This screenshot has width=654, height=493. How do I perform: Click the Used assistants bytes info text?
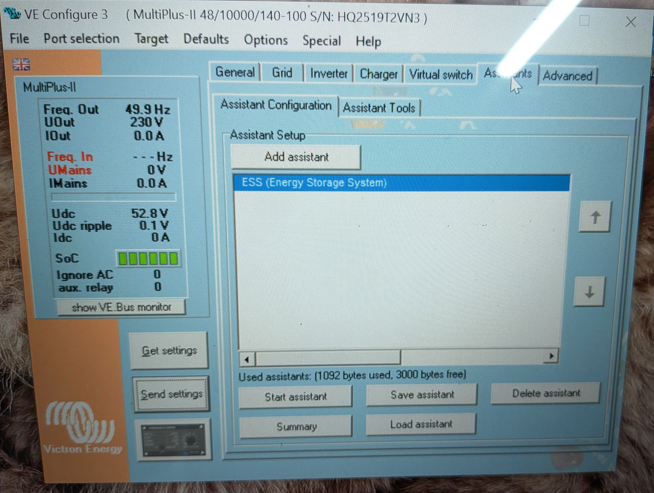click(x=352, y=375)
